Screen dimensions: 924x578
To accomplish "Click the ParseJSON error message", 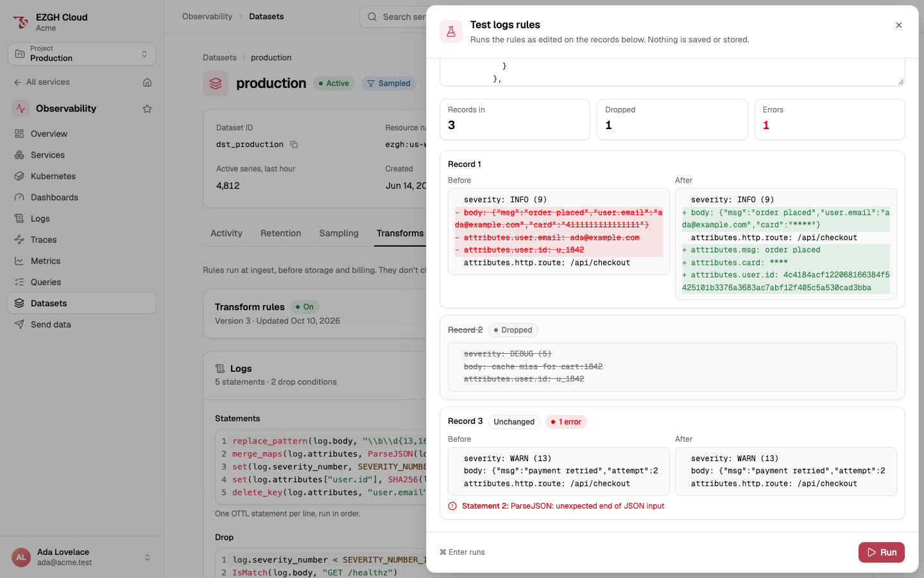I will tap(563, 506).
